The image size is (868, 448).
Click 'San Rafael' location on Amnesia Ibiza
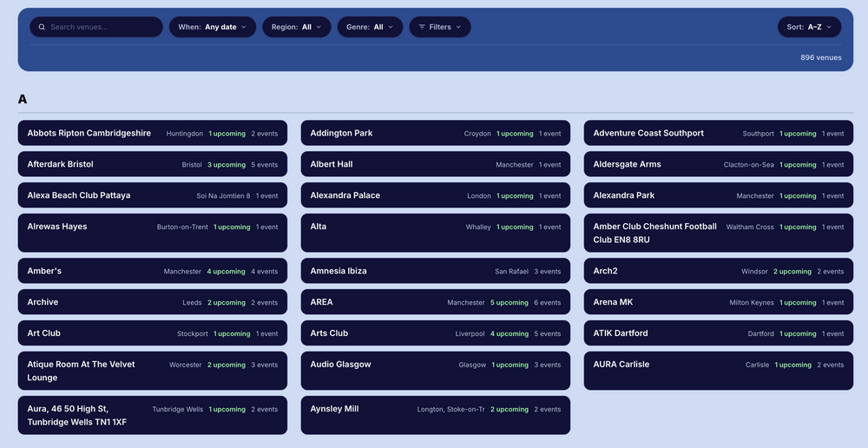511,272
